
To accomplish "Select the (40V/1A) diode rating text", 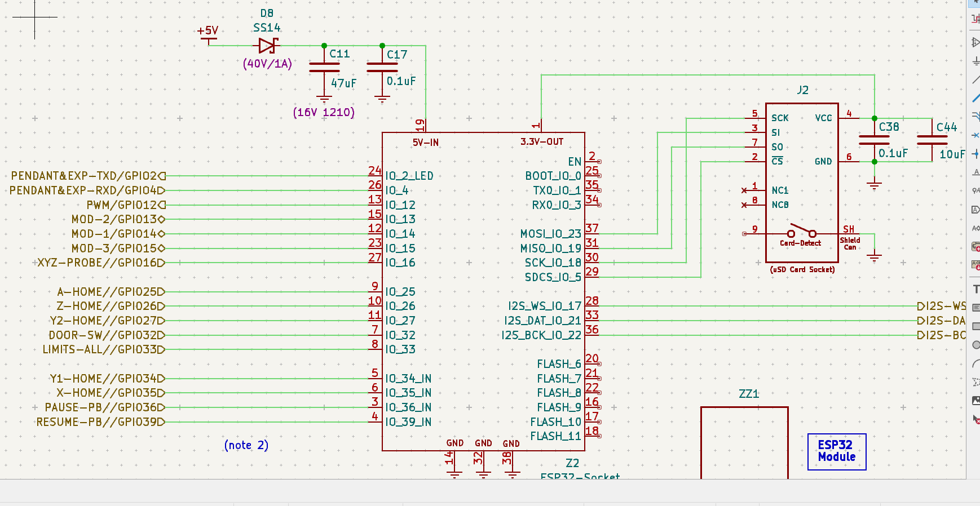I will tap(267, 64).
